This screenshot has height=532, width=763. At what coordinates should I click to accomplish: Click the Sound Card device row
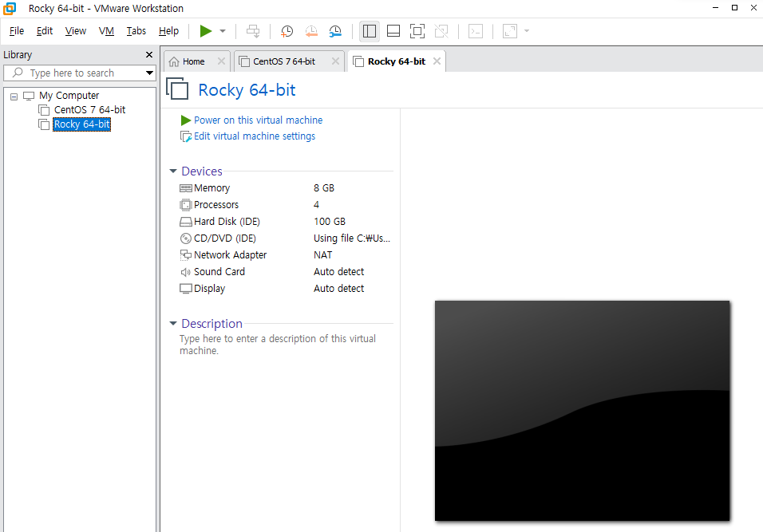tap(286, 272)
